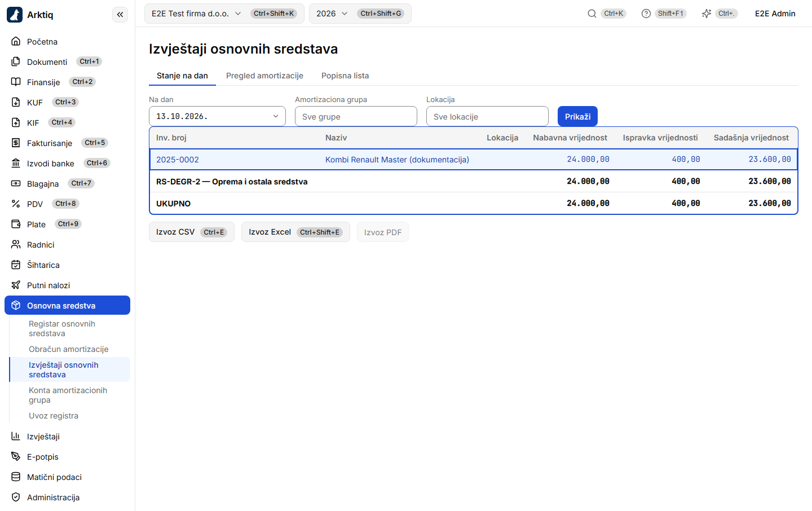812x511 pixels.
Task: Open the Na dan date dropdown
Action: click(217, 116)
